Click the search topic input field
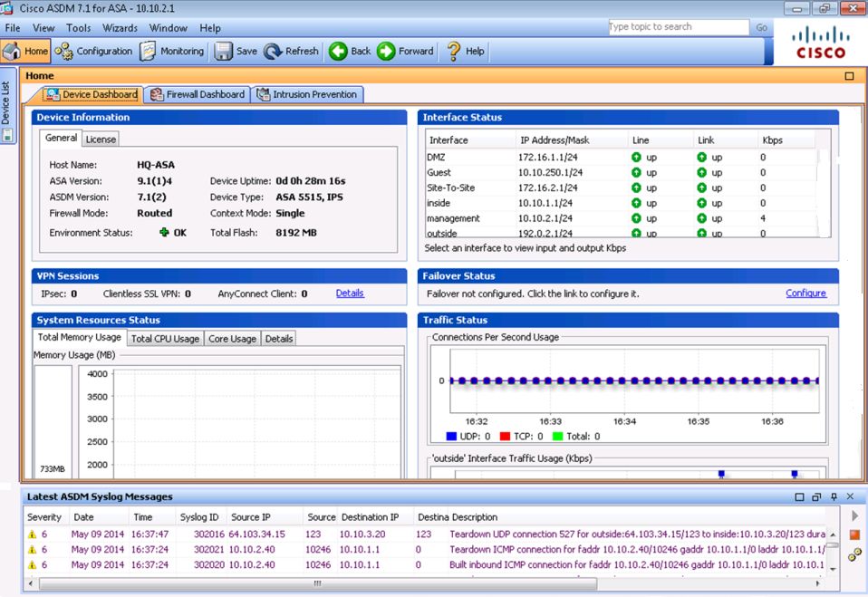 click(677, 27)
